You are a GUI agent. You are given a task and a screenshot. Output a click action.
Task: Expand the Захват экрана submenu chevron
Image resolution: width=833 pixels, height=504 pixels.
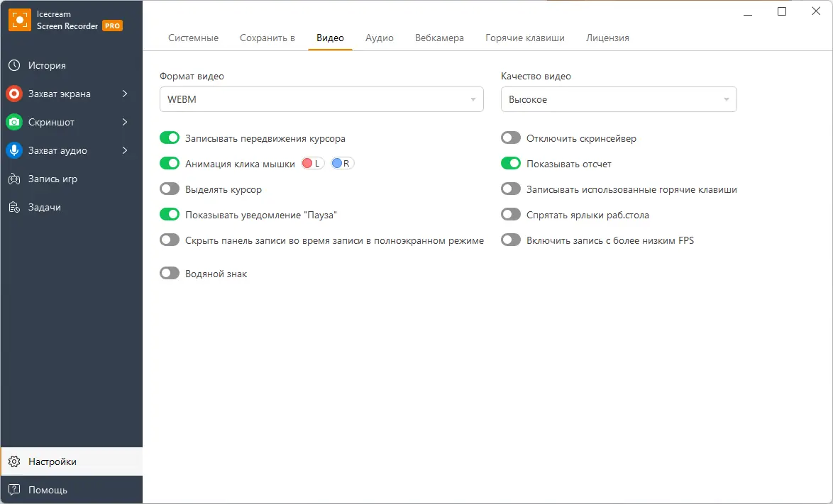(x=125, y=94)
